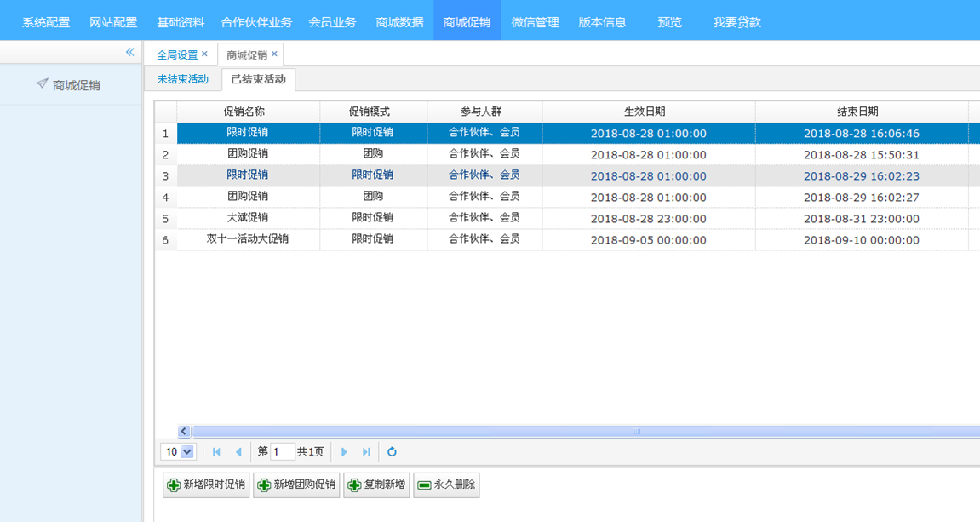Screen dimensions: 980x522
Task: Click end date 2018-08-29 16:02:27
Action: pos(862,198)
